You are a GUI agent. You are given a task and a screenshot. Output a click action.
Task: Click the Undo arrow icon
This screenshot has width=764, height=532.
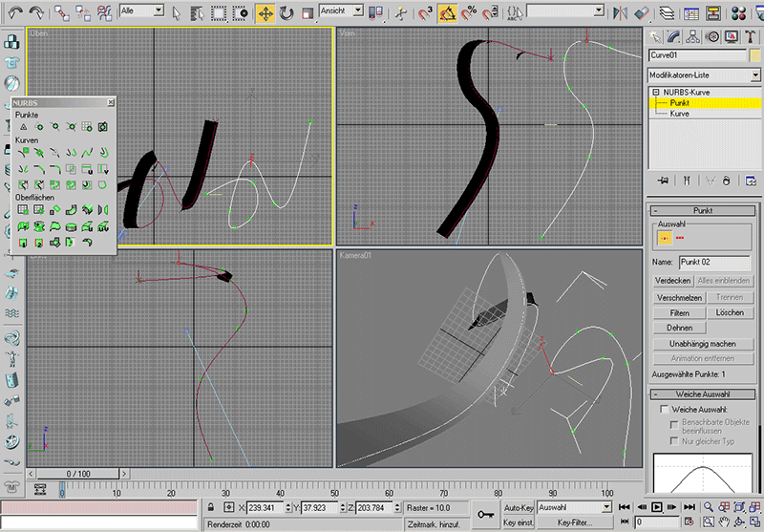coord(13,13)
